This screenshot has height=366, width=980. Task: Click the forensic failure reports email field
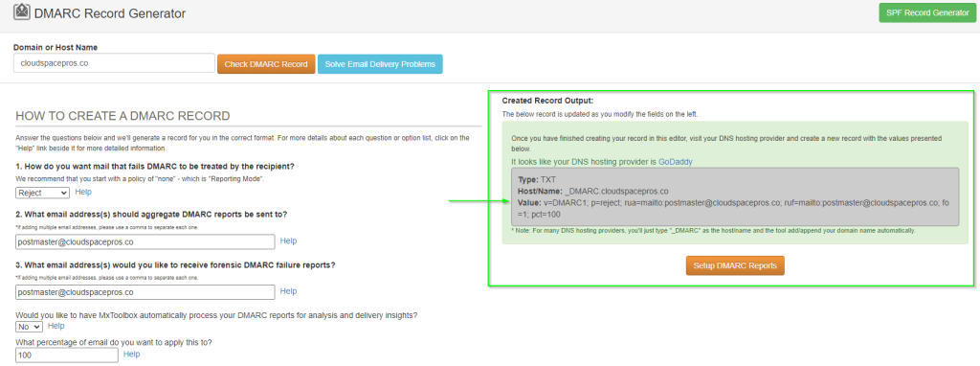(145, 292)
